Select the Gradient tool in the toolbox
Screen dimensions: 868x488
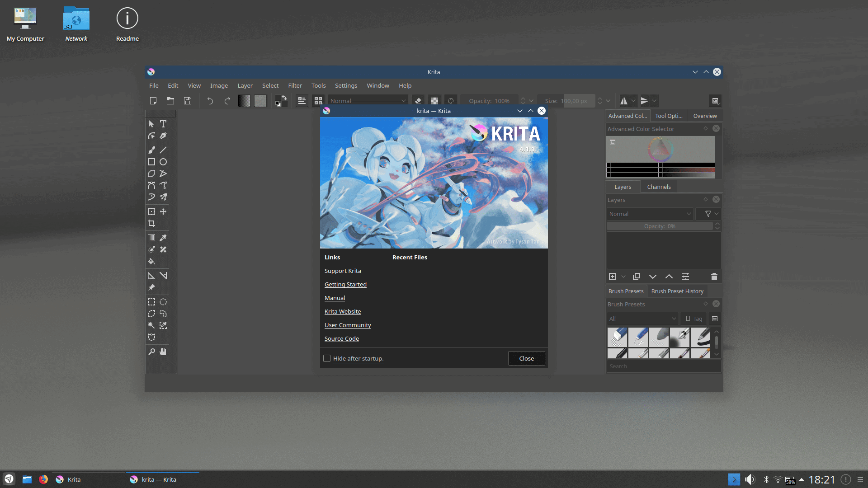151,238
